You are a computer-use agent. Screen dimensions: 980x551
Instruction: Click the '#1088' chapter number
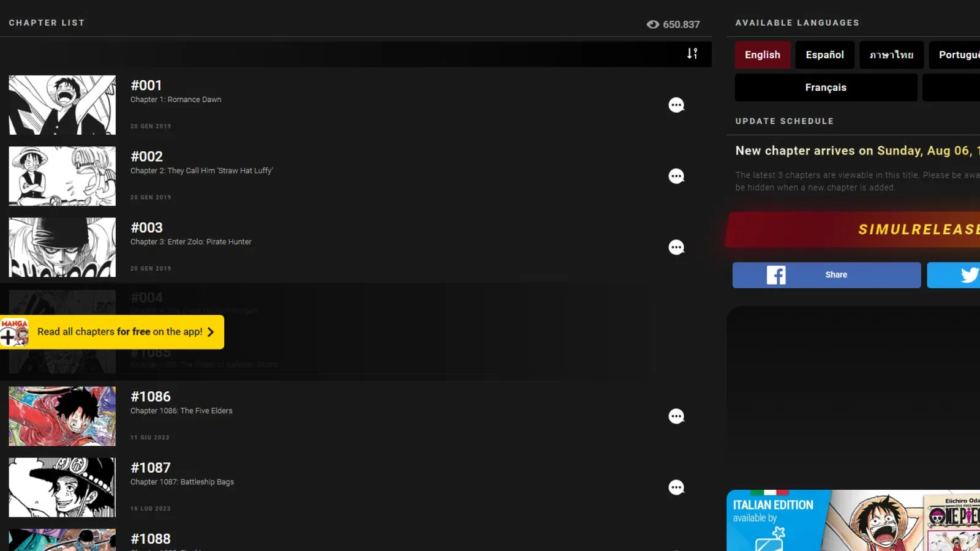[x=151, y=539]
